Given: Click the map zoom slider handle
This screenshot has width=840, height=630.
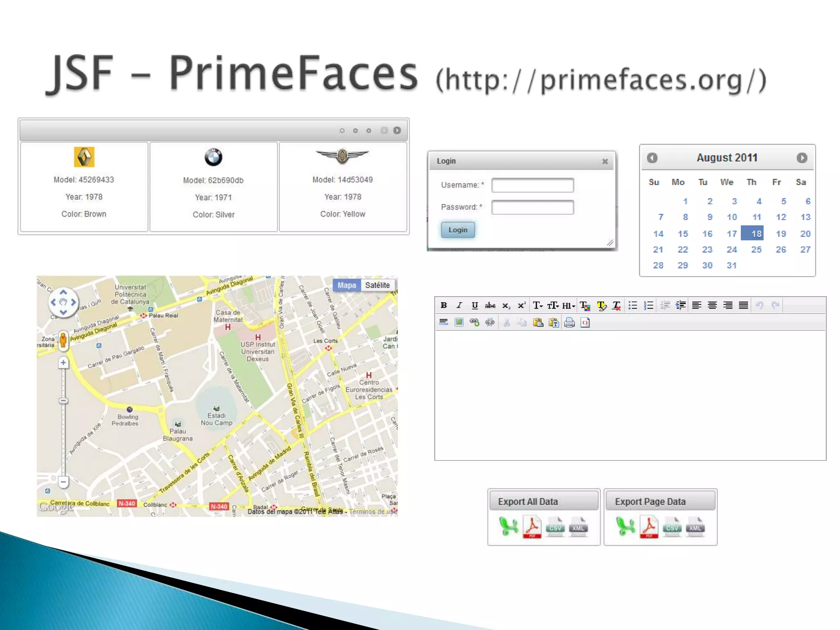Looking at the screenshot, I should click(63, 400).
